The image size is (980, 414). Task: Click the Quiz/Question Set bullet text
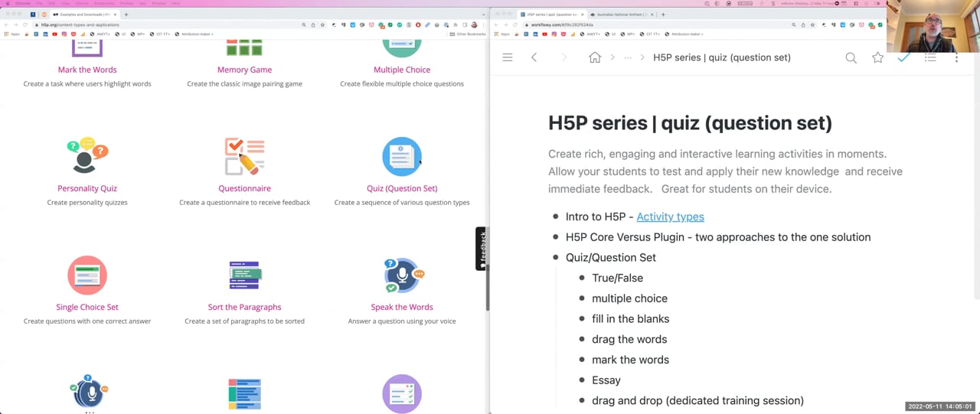pos(611,257)
